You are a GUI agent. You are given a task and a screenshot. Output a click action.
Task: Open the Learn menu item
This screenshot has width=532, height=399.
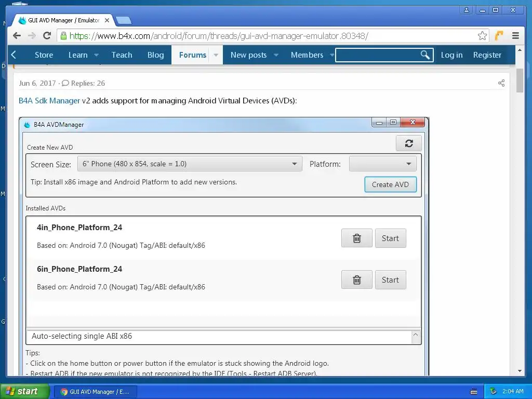tap(78, 55)
